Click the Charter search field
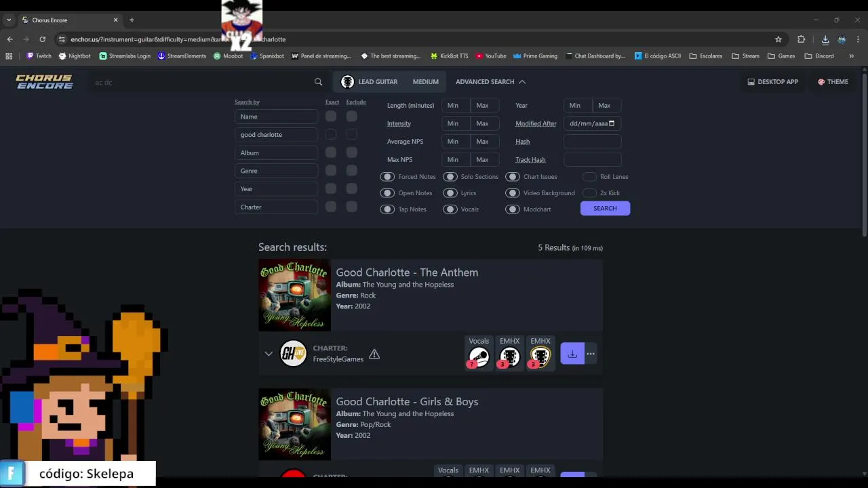This screenshot has width=868, height=488. (276, 207)
